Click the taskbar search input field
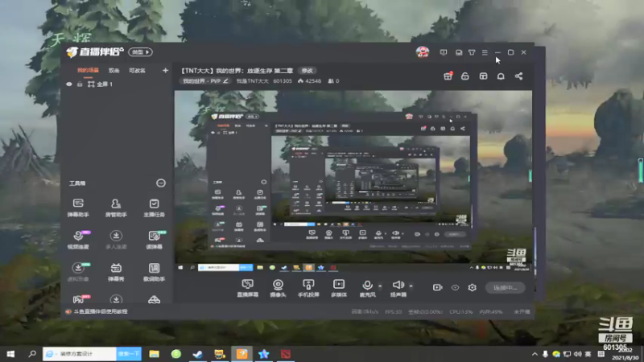The height and width of the screenshot is (362, 644). 80,354
